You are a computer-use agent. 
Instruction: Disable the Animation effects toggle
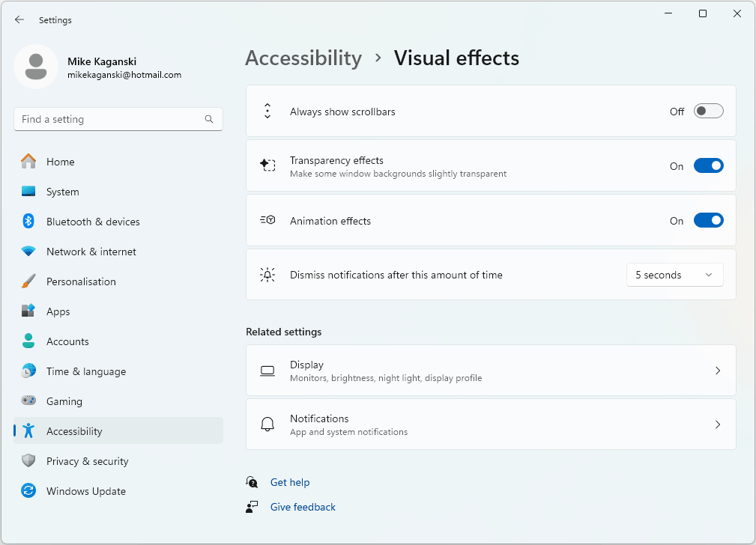(x=708, y=220)
